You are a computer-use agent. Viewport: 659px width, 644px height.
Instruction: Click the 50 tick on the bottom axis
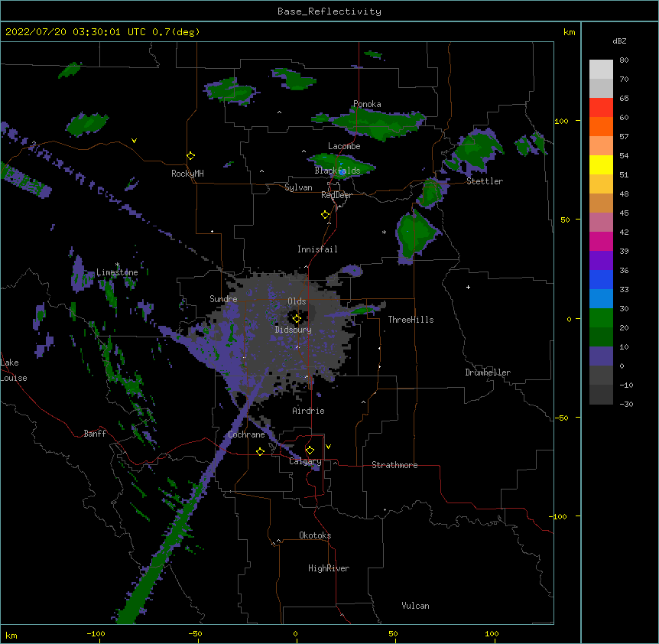click(393, 633)
